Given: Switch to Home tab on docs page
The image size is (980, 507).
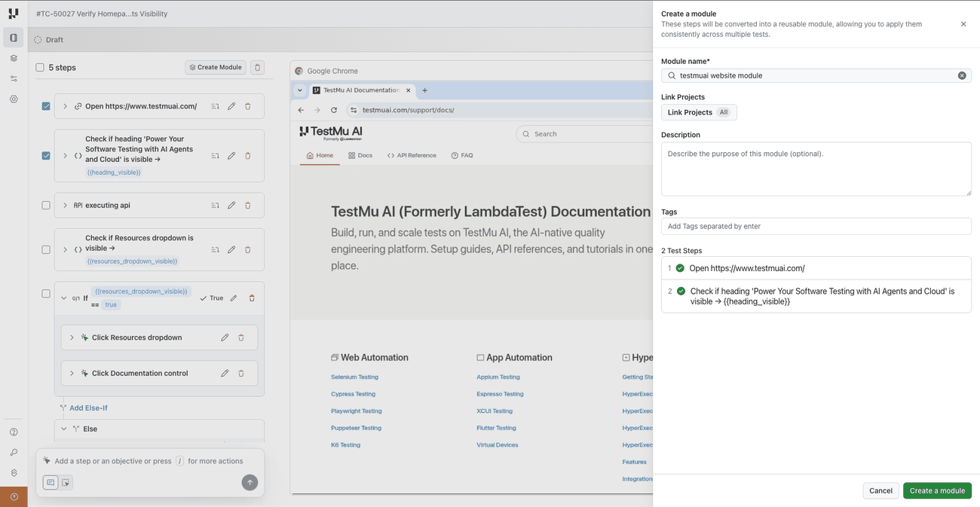Looking at the screenshot, I should click(320, 155).
